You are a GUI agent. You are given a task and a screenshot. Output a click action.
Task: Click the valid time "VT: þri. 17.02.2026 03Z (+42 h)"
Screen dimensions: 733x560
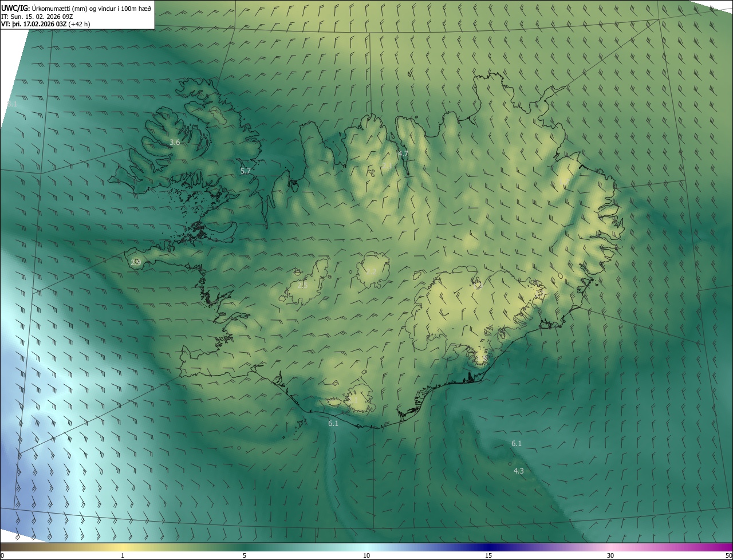[x=46, y=24]
